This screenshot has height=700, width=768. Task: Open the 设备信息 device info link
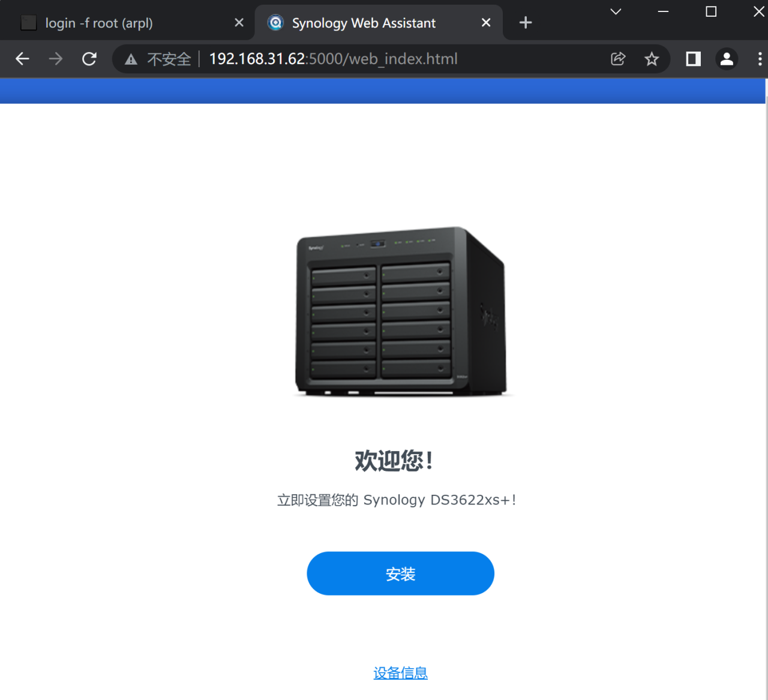click(x=400, y=673)
